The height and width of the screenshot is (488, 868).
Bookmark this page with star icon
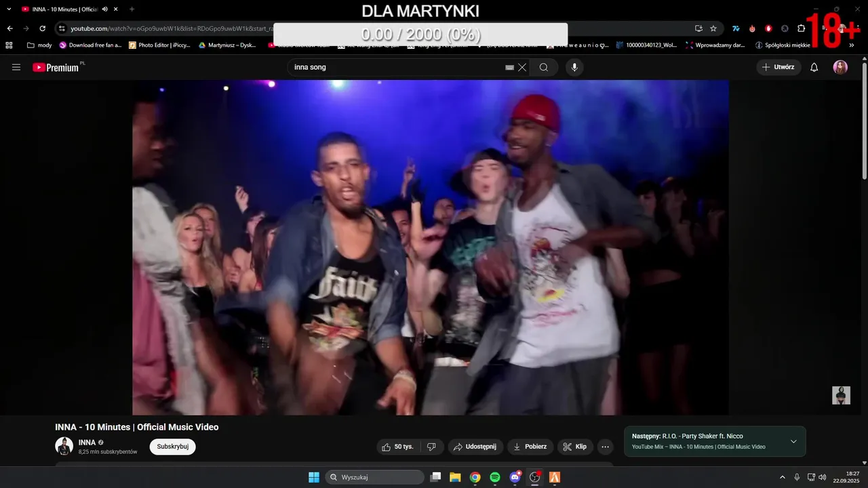click(x=713, y=28)
